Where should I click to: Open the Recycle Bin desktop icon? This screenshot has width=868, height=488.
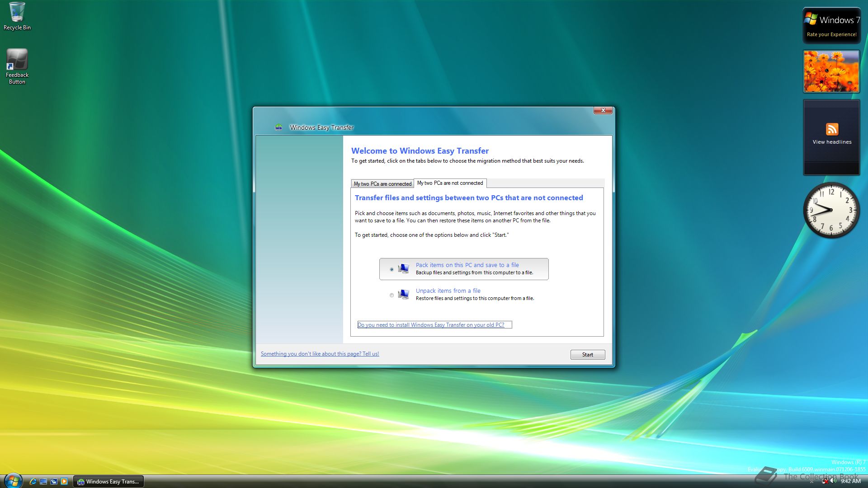17,16
